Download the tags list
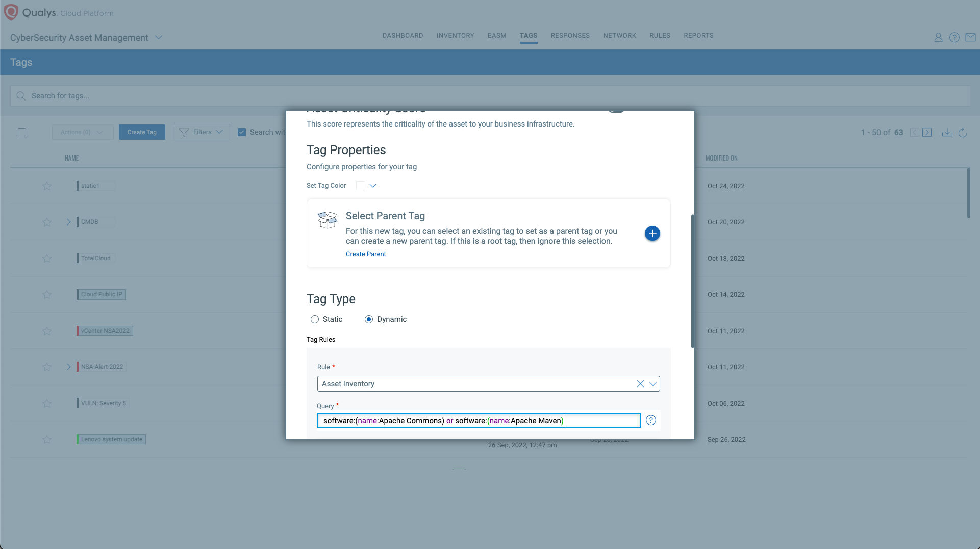This screenshot has height=549, width=980. tap(947, 133)
